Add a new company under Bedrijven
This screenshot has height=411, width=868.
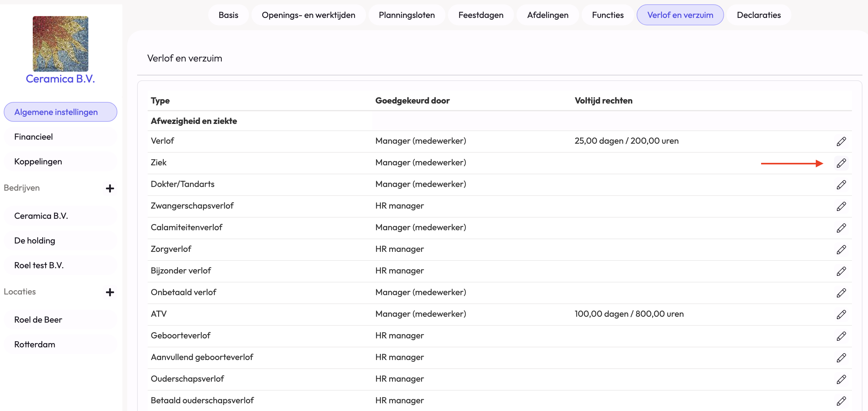pyautogui.click(x=110, y=188)
